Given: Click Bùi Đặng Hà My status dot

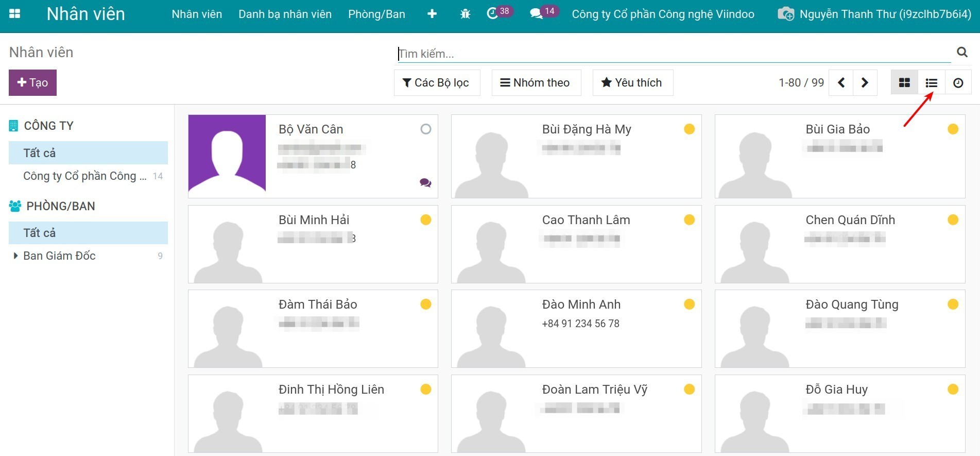Looking at the screenshot, I should click(689, 129).
